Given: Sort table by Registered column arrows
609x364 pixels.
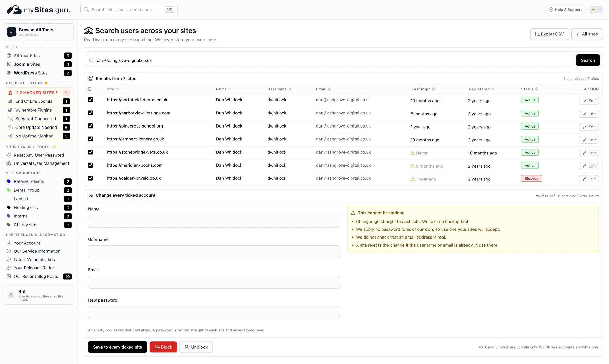Looking at the screenshot, I should 493,89.
